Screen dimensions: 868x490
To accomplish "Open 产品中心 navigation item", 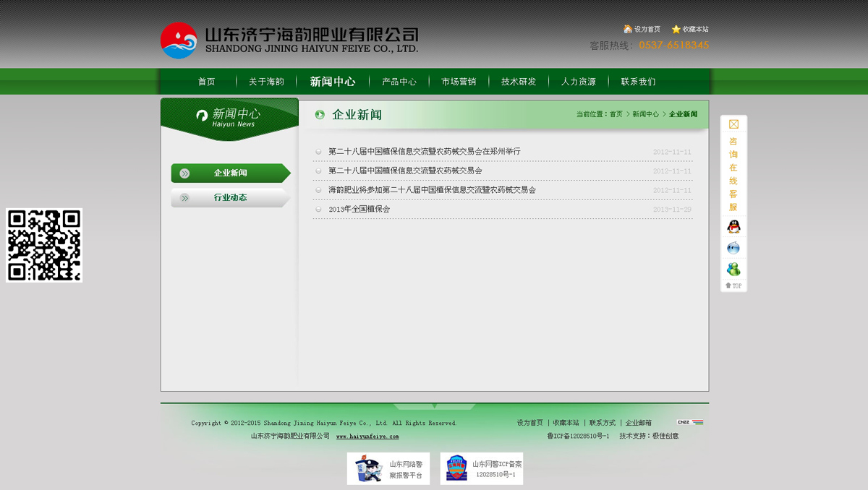I will 399,82.
